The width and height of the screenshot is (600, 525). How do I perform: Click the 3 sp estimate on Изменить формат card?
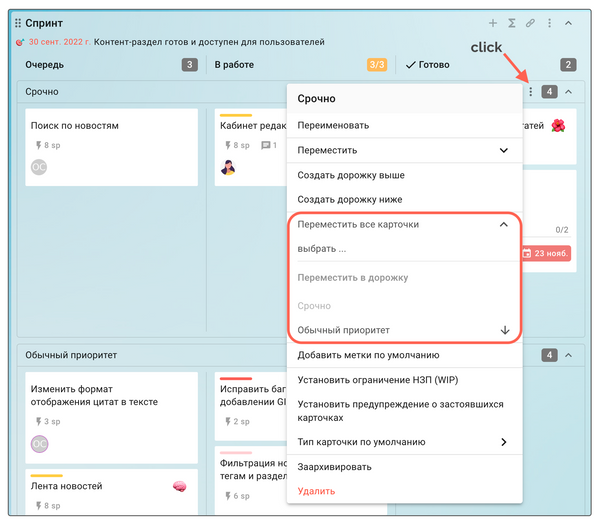(x=47, y=422)
